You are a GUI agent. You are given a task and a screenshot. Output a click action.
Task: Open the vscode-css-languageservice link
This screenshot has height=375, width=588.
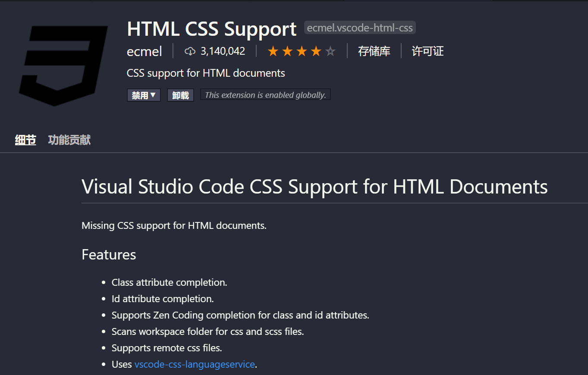[x=195, y=364]
